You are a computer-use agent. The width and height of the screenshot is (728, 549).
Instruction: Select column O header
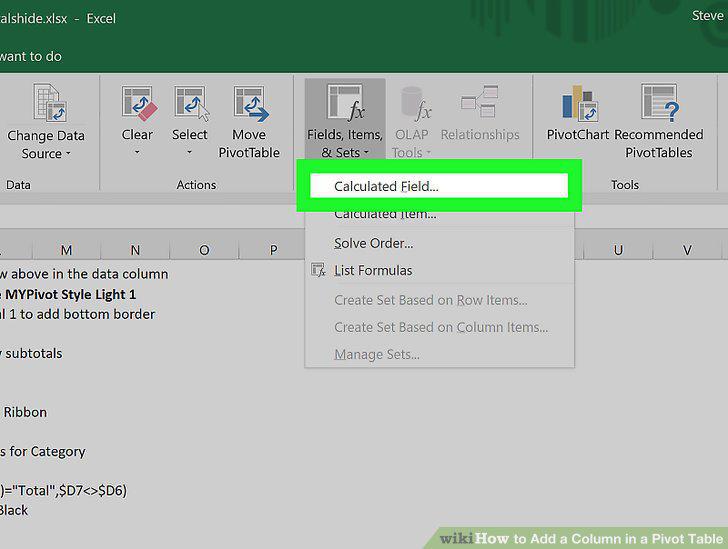click(204, 250)
